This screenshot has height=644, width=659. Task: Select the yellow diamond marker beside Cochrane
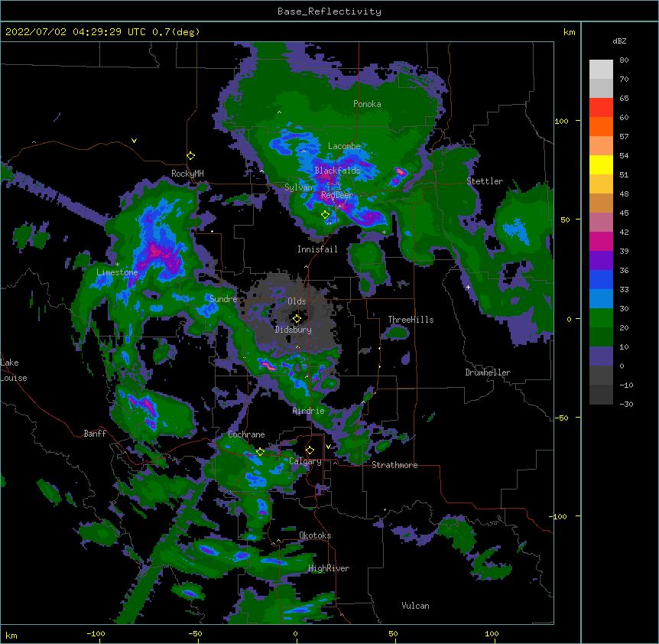260,452
